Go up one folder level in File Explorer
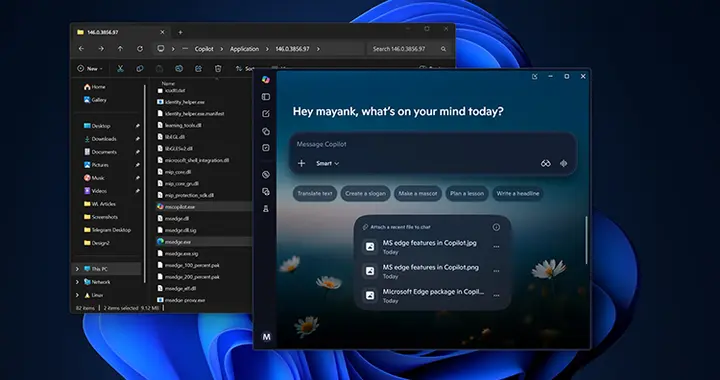The height and width of the screenshot is (380, 720). 120,49
